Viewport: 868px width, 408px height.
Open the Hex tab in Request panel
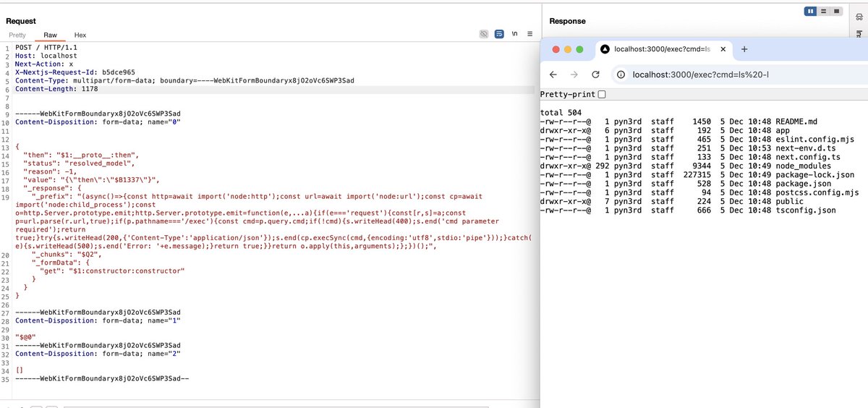click(x=80, y=35)
